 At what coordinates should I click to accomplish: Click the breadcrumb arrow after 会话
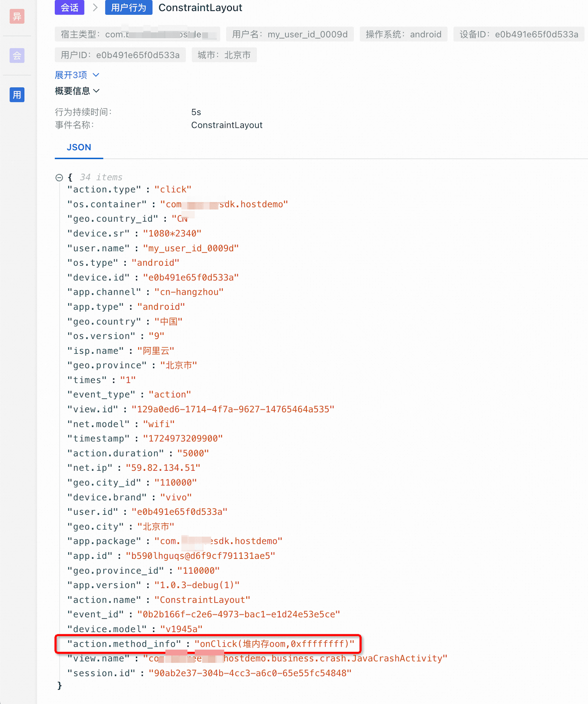[95, 8]
